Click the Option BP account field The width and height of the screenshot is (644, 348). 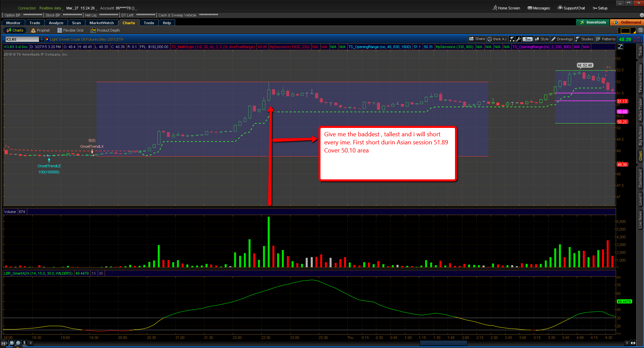click(24, 15)
